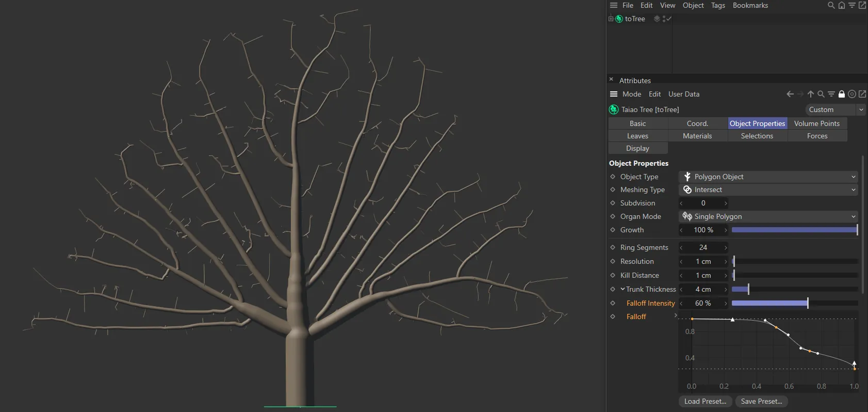Viewport: 868px width, 412px height.
Task: Click the Object Manager search icon
Action: [831, 6]
